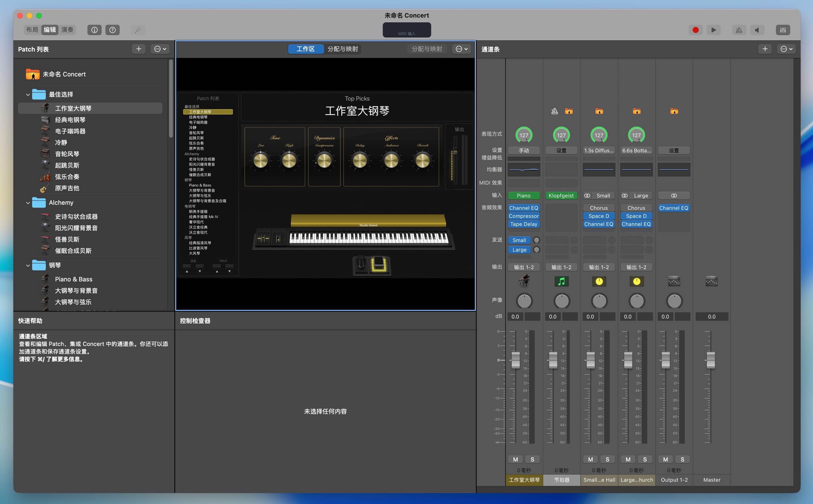Mute the 工作室大钢琴 channel strip
813x504 pixels.
[x=515, y=459]
